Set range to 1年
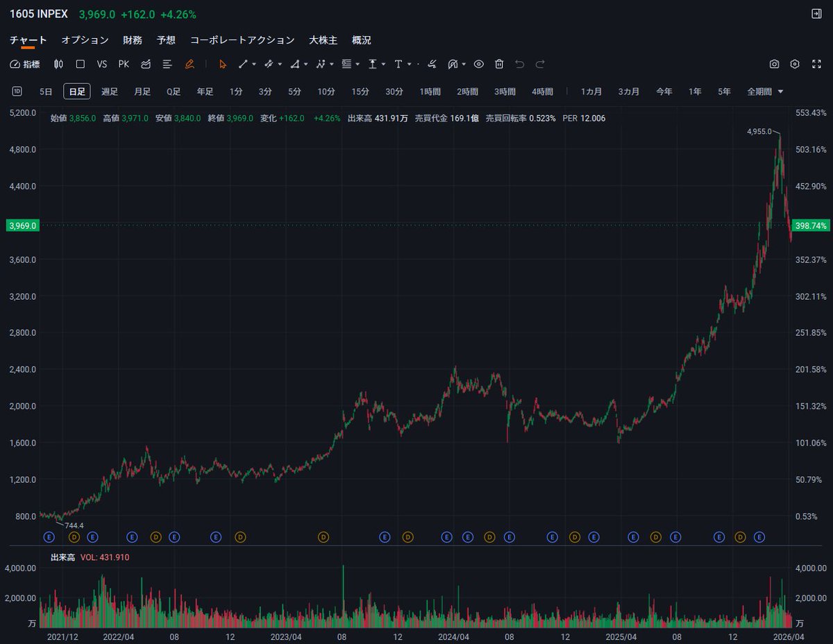833x644 pixels. [695, 92]
